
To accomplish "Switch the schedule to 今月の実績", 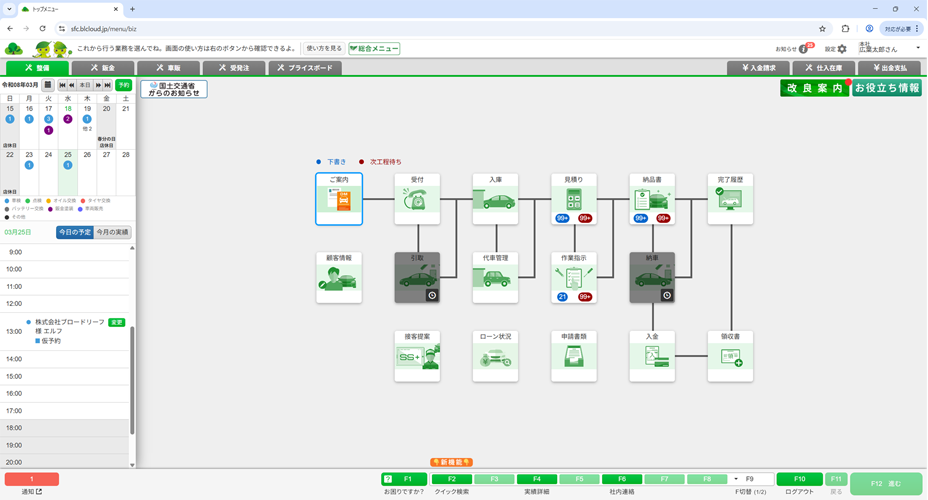I will 113,232.
